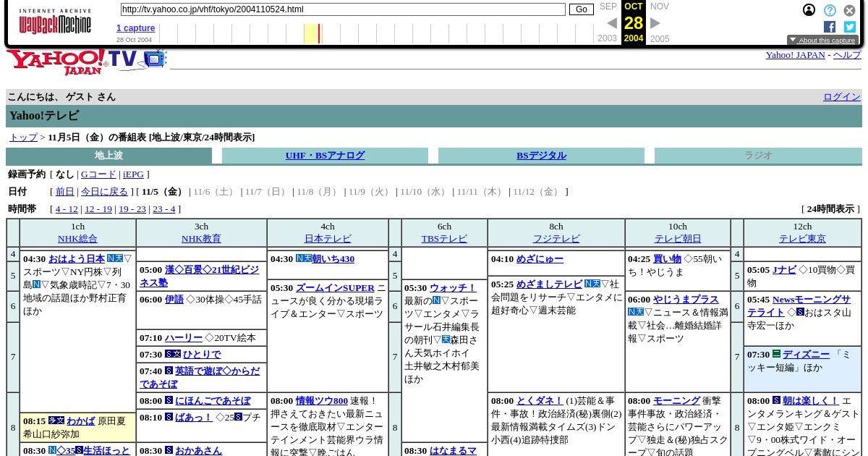
Task: Open the Wayback Machine logo
Action: click(55, 22)
